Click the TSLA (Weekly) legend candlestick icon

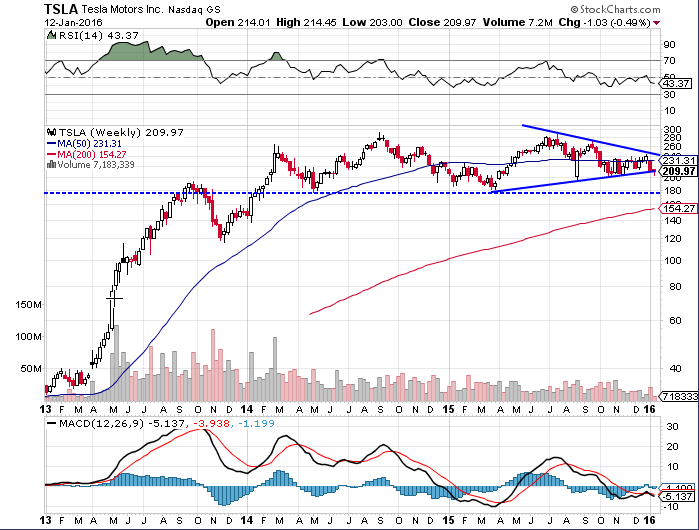click(51, 132)
